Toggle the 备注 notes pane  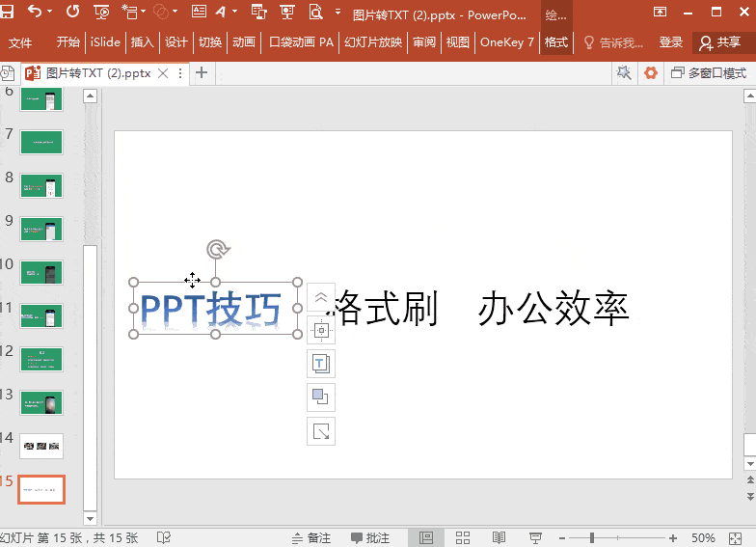[x=311, y=537]
